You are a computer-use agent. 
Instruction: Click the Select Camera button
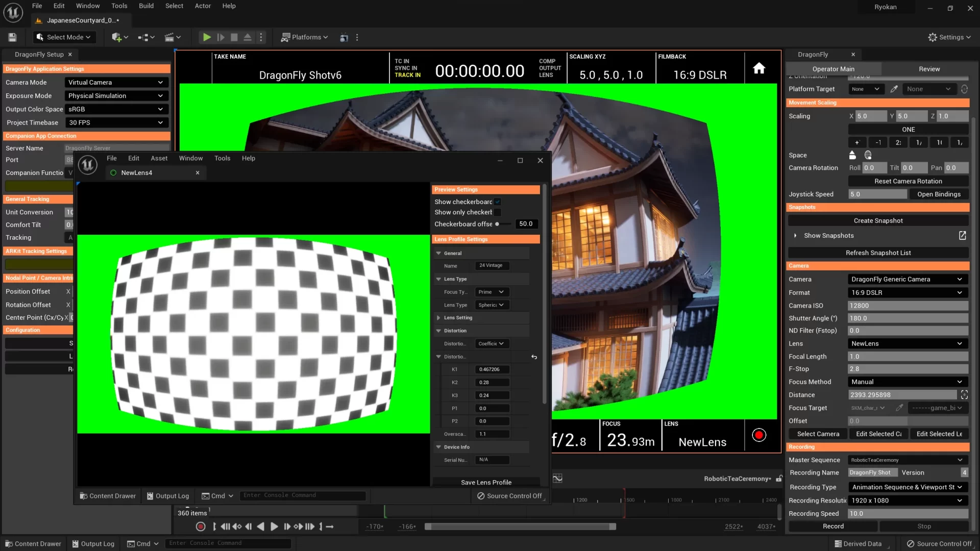[818, 434]
